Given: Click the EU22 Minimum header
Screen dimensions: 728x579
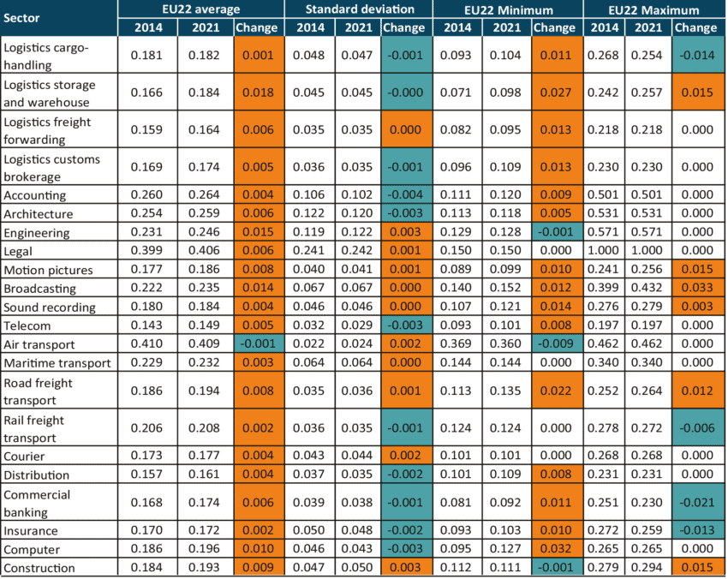Looking at the screenshot, I should [x=508, y=9].
